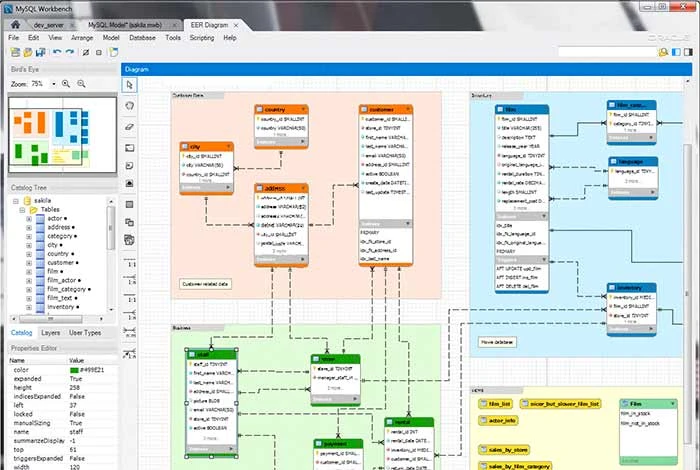Image resolution: width=700 pixels, height=470 pixels.
Task: Collapse the sakila schema tree node
Action: pyautogui.click(x=16, y=201)
